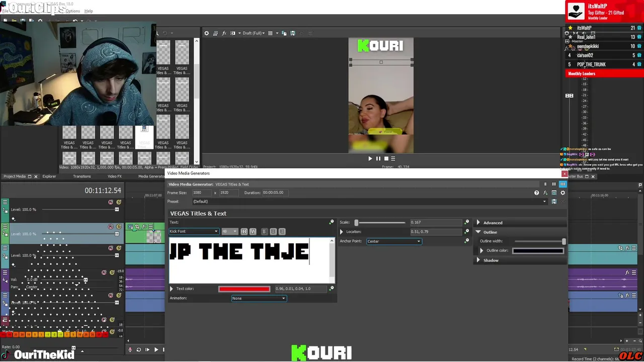This screenshot has height=362, width=644.
Task: Collapse the Outline section
Action: [478, 232]
